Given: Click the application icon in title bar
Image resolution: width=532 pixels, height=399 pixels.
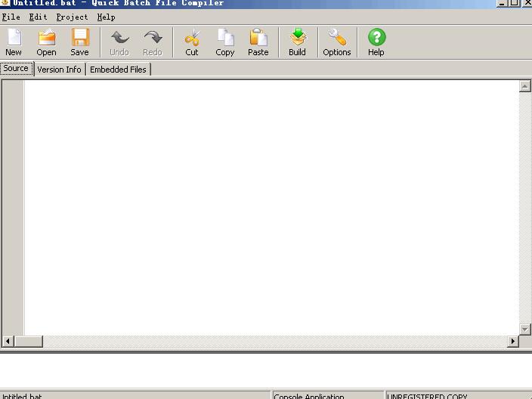Looking at the screenshot, I should (x=5, y=3).
